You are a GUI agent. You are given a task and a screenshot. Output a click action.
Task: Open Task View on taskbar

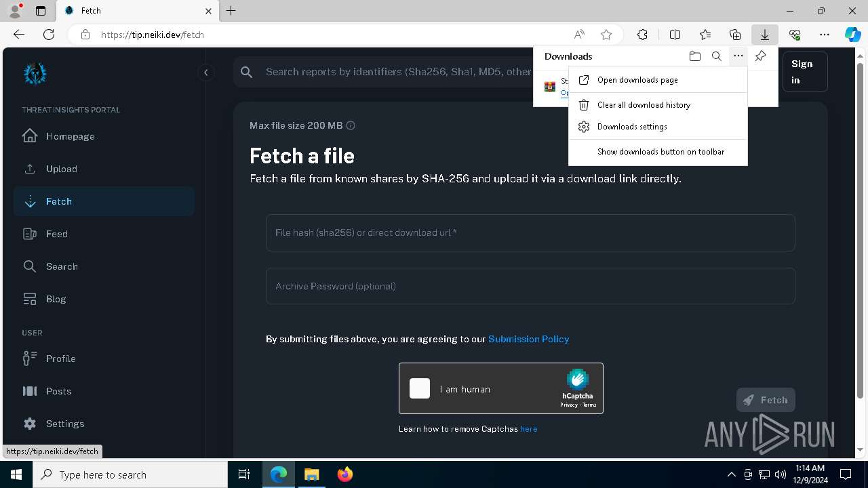244,474
